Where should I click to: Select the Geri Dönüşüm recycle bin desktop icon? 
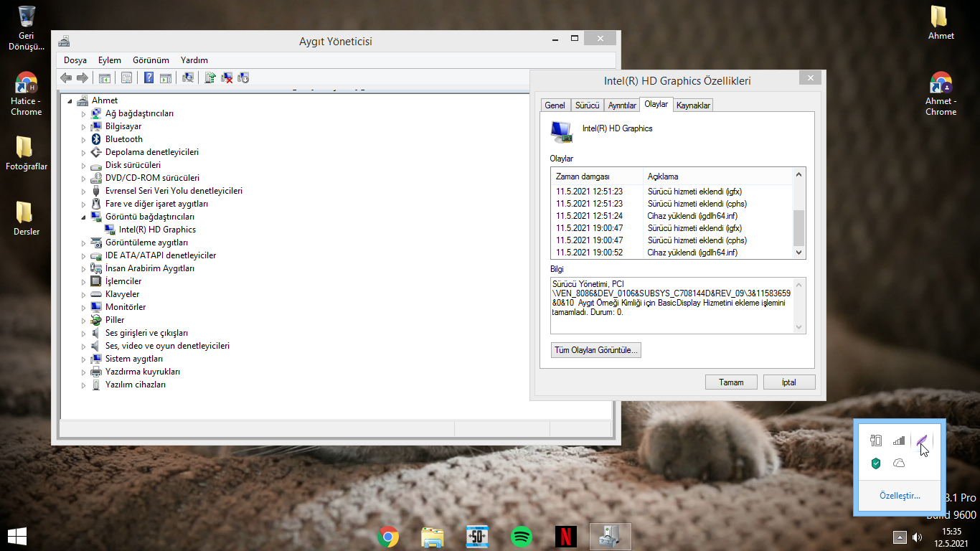point(27,27)
